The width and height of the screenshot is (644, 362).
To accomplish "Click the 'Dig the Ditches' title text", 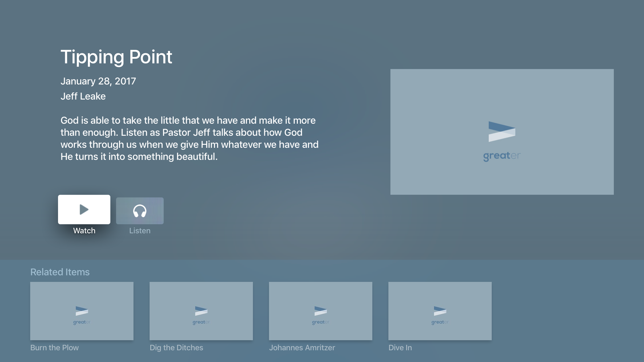I will pos(176,348).
